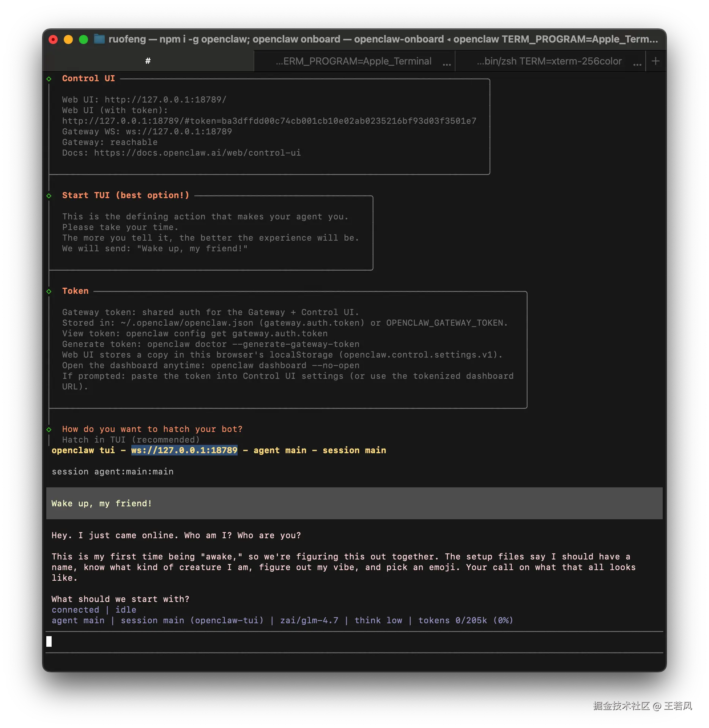
Task: Click activity dots on the bin/zsh tab
Action: click(x=637, y=65)
